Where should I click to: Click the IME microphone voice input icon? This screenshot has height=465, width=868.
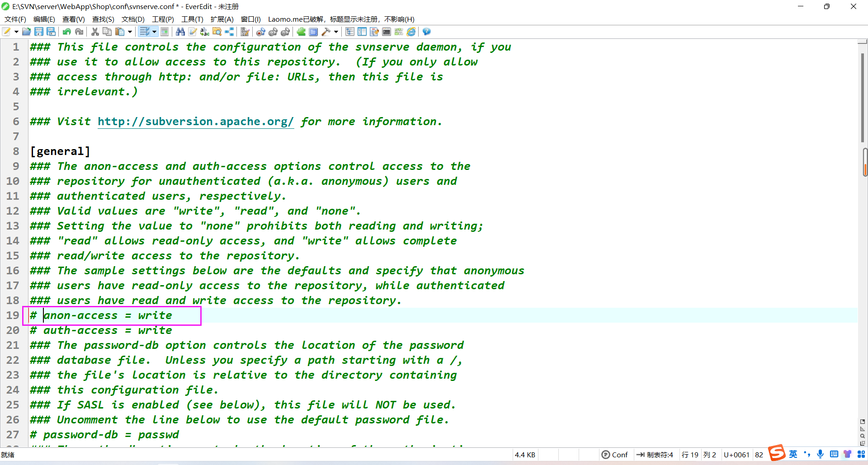coord(820,454)
